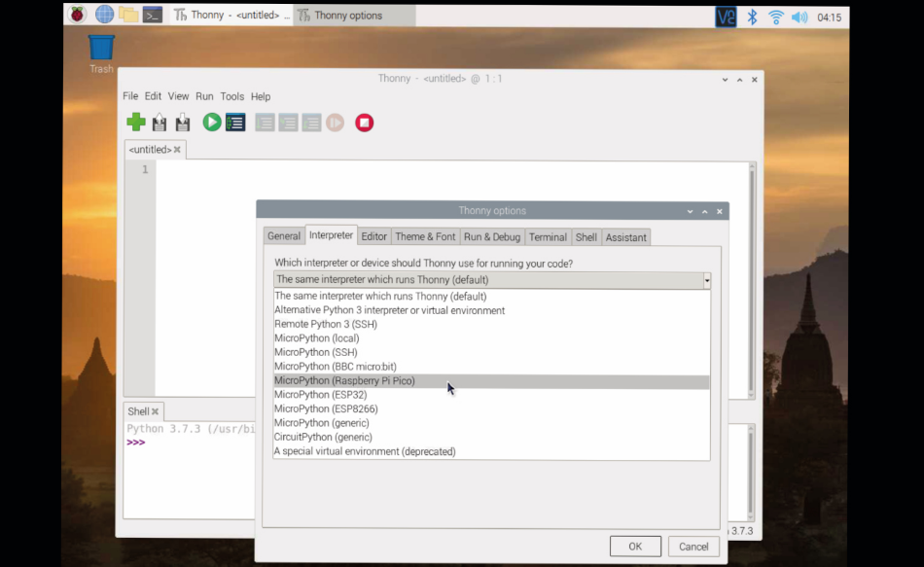Launch the web browser globe icon
The image size is (924, 567).
(104, 15)
